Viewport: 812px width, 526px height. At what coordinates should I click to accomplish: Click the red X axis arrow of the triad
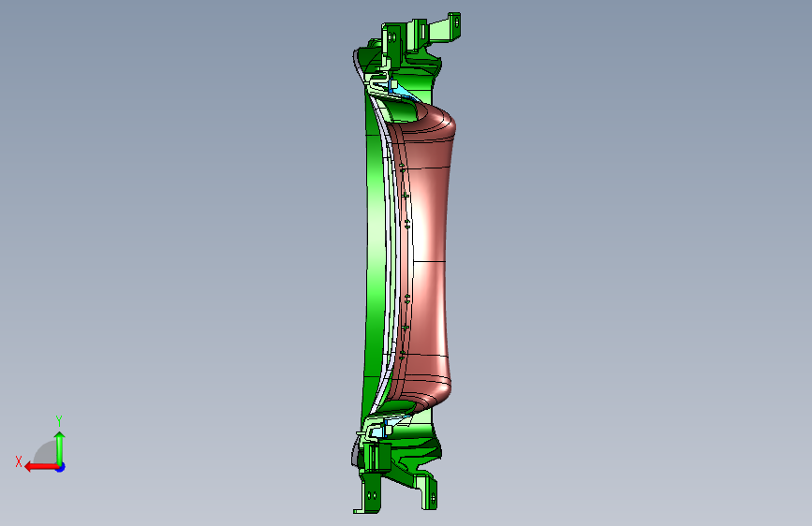click(40, 467)
